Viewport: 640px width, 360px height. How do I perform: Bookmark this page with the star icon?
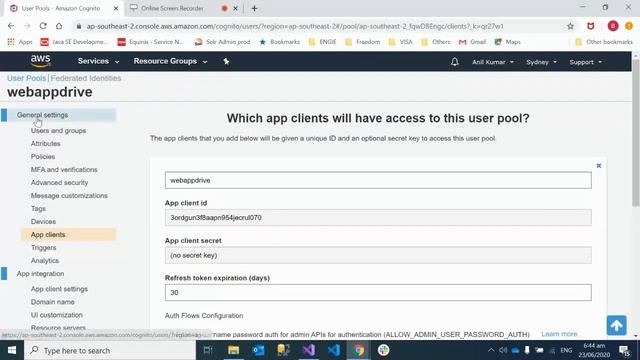tap(570, 26)
